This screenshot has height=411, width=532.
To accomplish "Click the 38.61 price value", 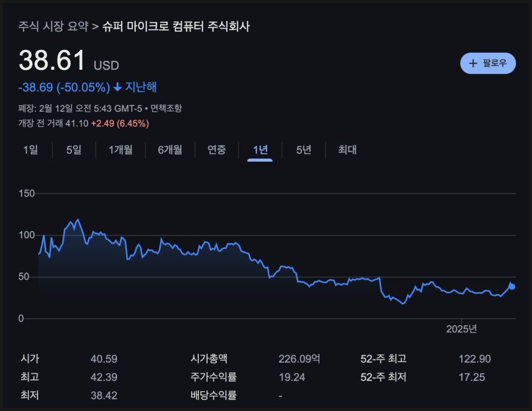I will click(x=52, y=61).
